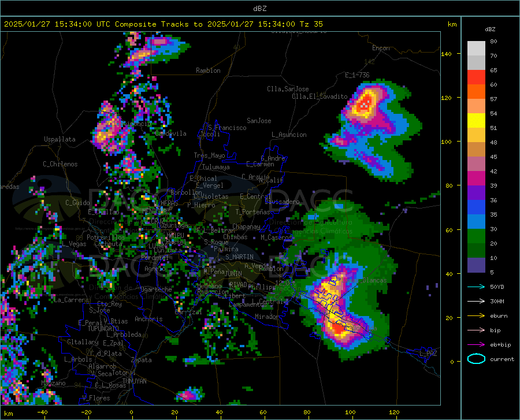This screenshot has height=420, width=520.
Task: Click the bip pink arrow legend icon
Action: click(x=476, y=330)
